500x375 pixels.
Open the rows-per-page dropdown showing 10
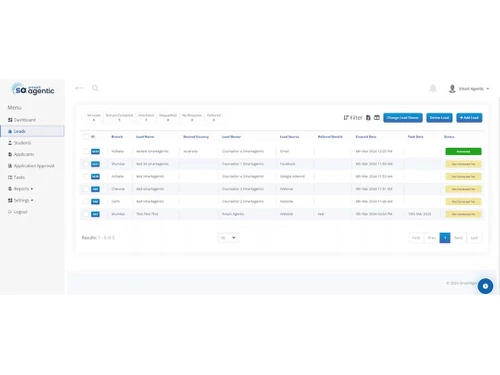pos(228,238)
